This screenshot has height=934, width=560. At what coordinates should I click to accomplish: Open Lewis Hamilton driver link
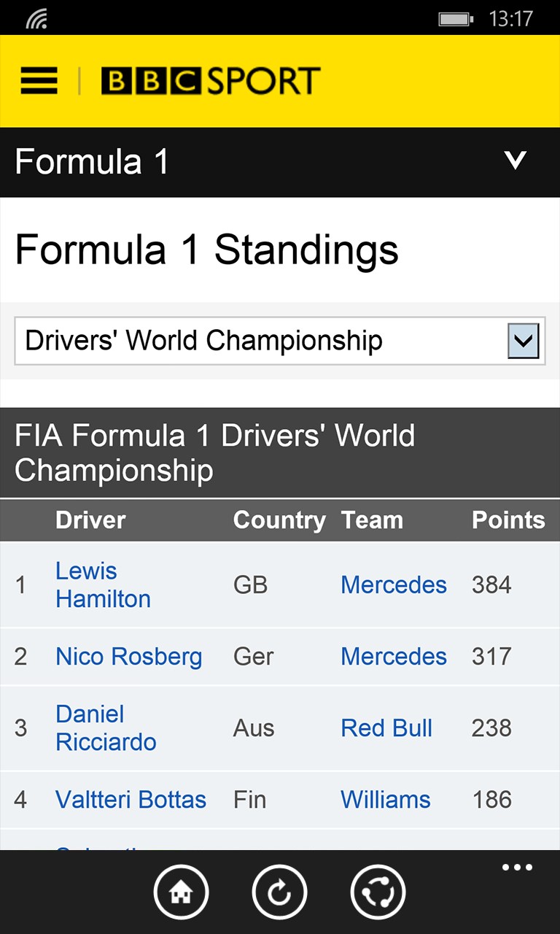pyautogui.click(x=103, y=584)
